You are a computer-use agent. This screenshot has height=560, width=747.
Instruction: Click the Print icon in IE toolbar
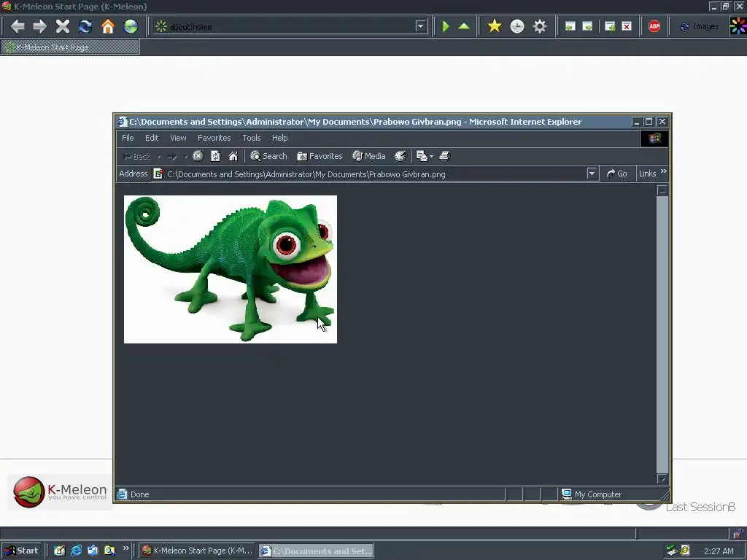click(444, 156)
